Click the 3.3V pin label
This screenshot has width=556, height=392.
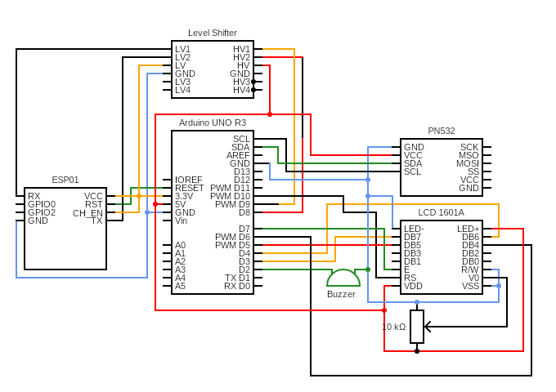[184, 196]
